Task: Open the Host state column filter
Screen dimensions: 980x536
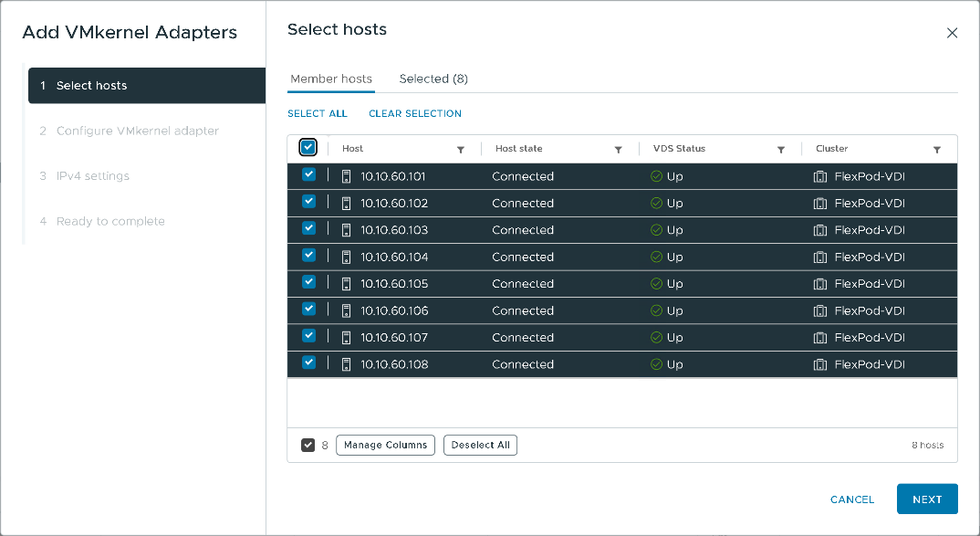Action: pos(618,150)
